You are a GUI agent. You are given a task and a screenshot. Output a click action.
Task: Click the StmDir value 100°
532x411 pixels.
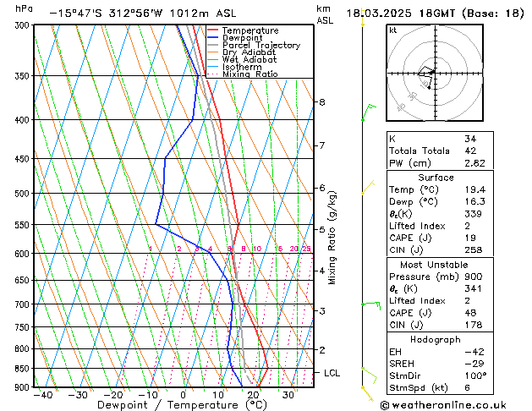coord(475,375)
